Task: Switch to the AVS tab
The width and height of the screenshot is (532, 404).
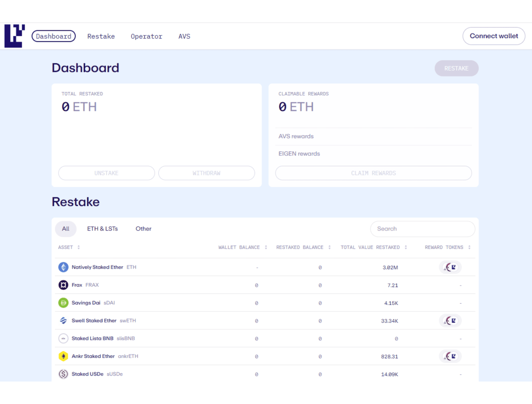Action: (x=184, y=36)
